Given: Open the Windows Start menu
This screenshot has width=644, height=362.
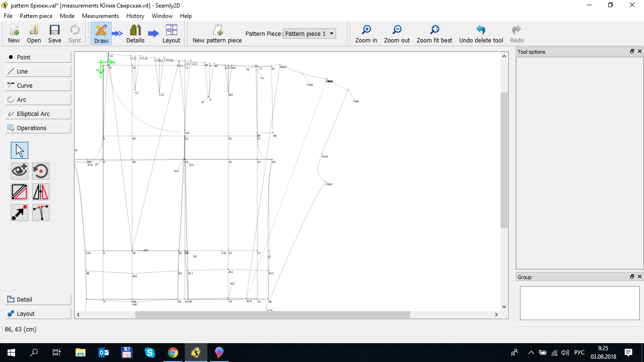Looking at the screenshot, I should 11,352.
